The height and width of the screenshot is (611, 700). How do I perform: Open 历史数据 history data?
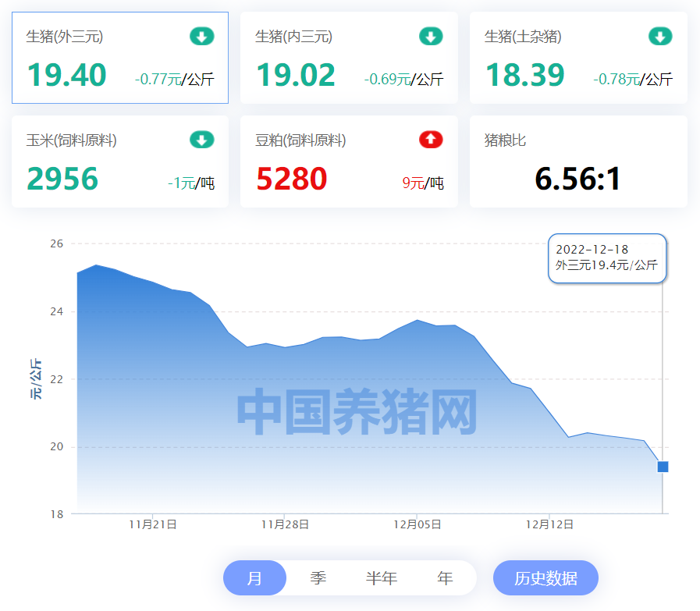pos(545,578)
